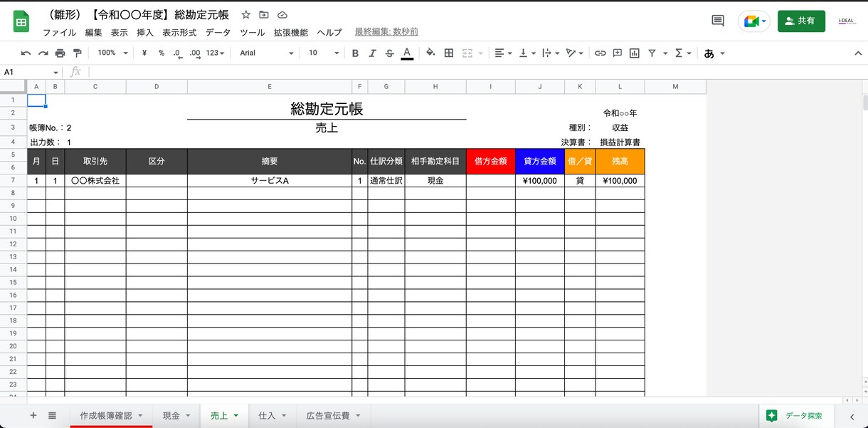The image size is (868, 428).
Task: Click the move to folder icon
Action: coord(264,15)
